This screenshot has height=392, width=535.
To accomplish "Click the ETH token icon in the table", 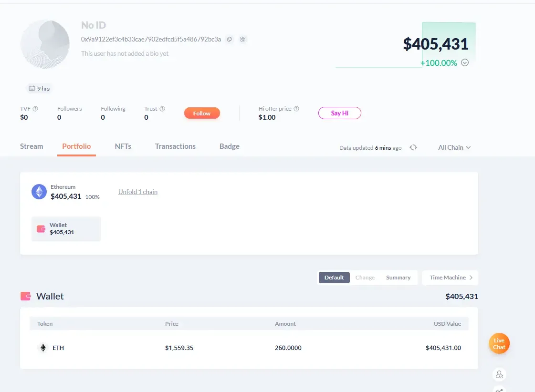I will tap(42, 348).
